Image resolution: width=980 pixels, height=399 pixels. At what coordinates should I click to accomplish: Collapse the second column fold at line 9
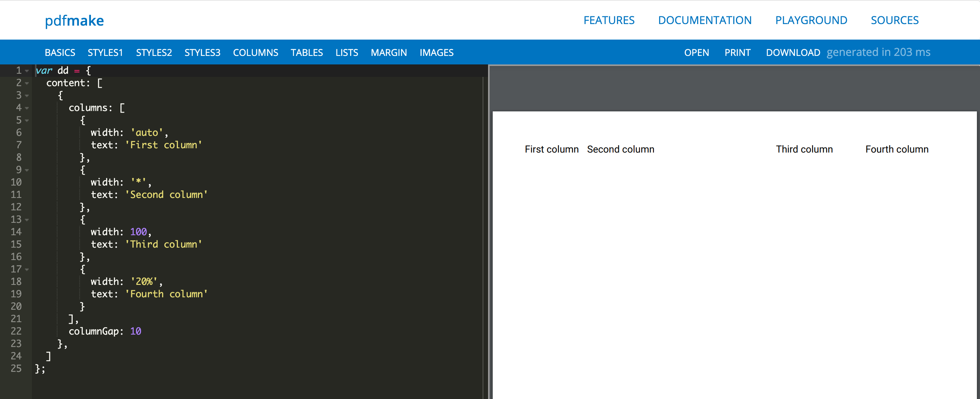pos(27,170)
